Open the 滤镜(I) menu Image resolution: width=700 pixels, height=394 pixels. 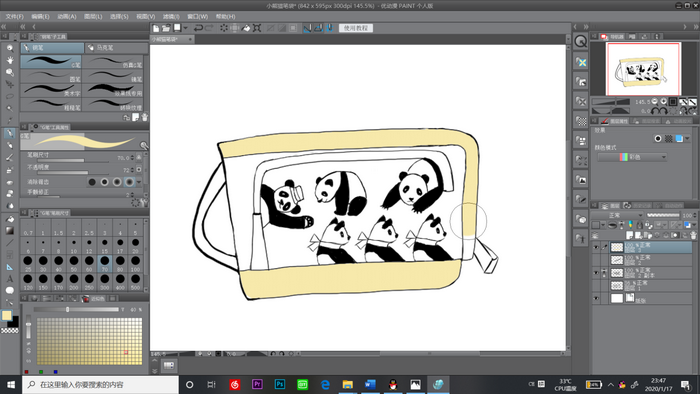[171, 17]
